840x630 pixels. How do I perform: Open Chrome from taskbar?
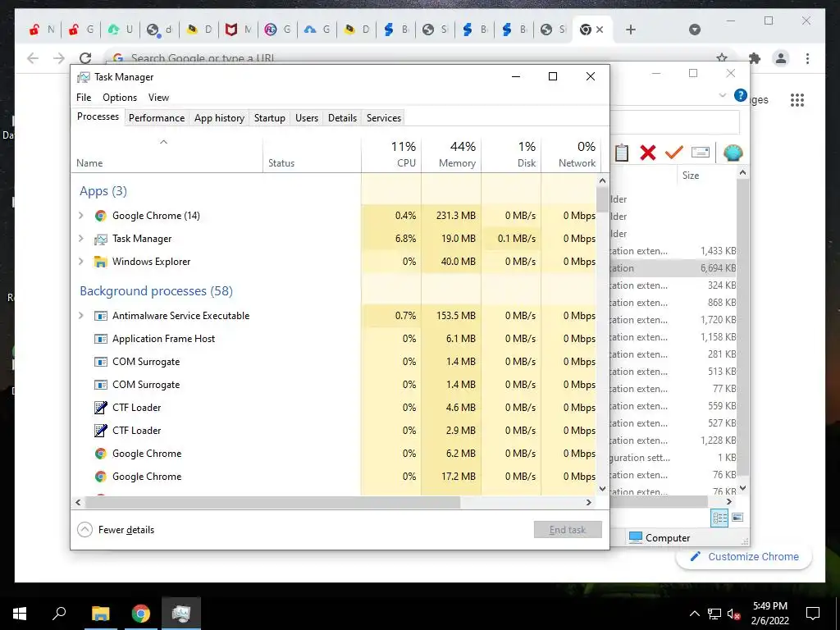coord(141,614)
